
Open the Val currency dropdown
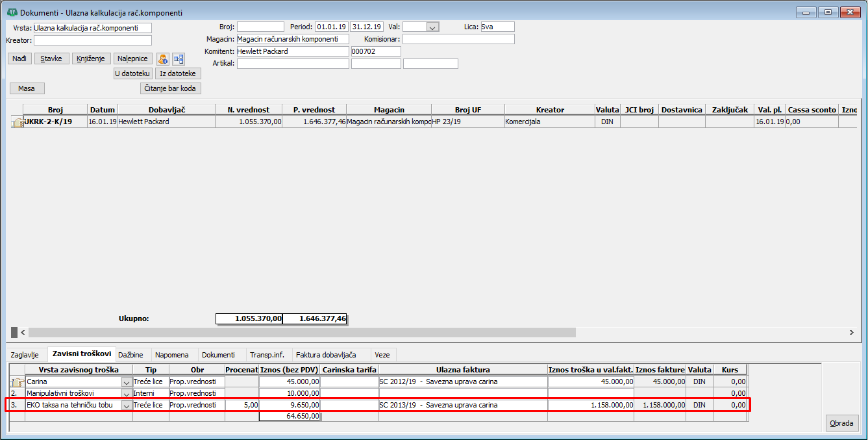coord(433,27)
